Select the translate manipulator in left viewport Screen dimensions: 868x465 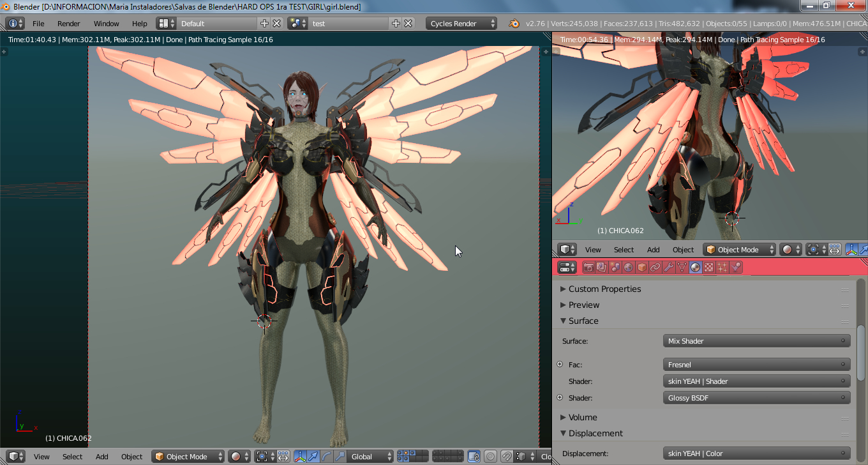[x=313, y=457]
